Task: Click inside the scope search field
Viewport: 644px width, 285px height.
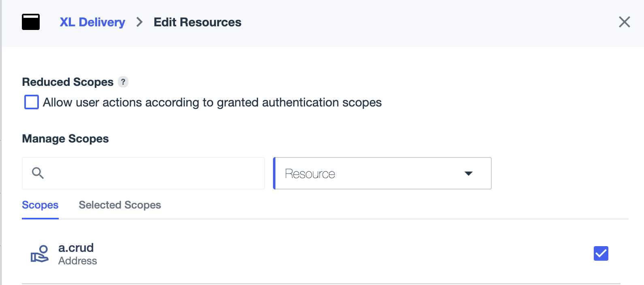Action: (x=143, y=173)
